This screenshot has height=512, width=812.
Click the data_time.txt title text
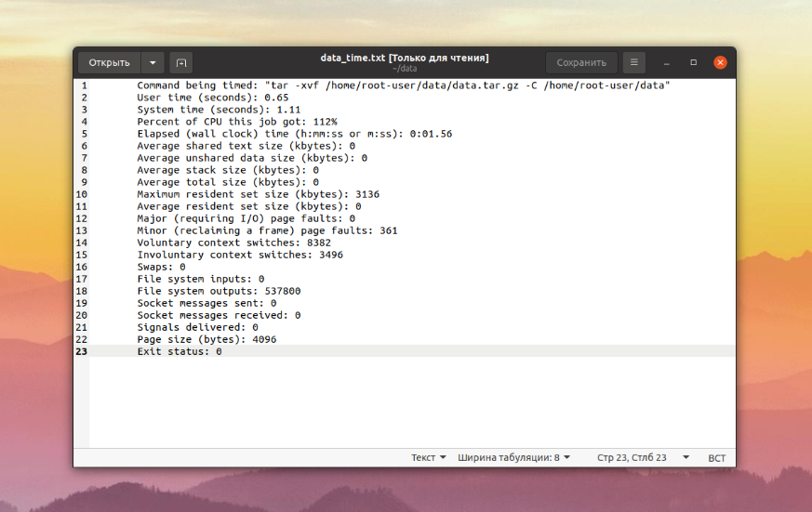click(x=405, y=58)
